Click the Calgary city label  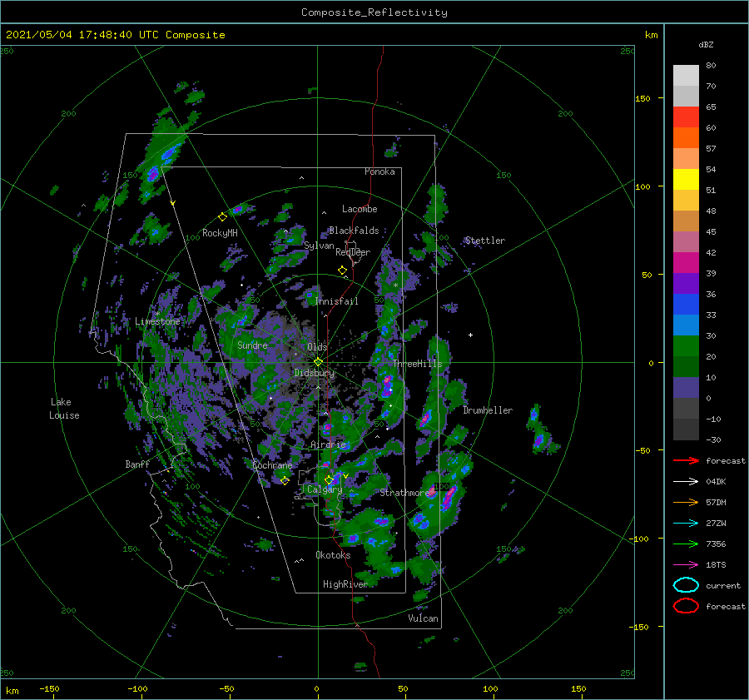point(325,489)
